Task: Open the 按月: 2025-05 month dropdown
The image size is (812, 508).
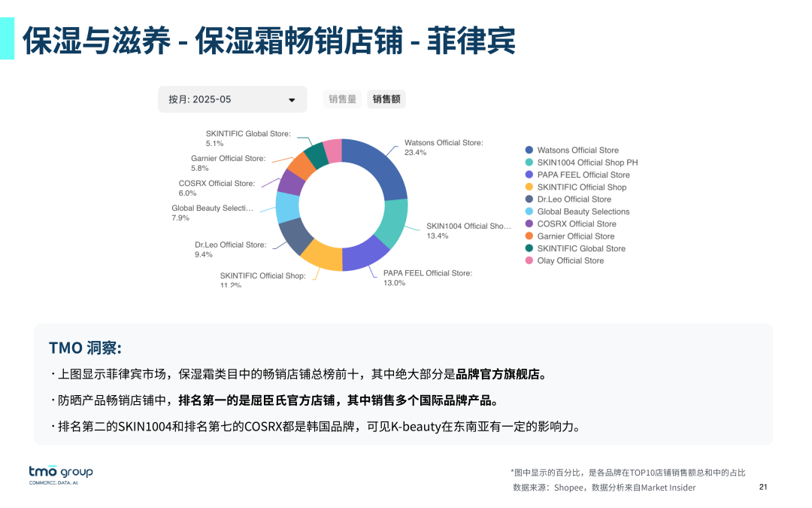Action: click(x=232, y=99)
